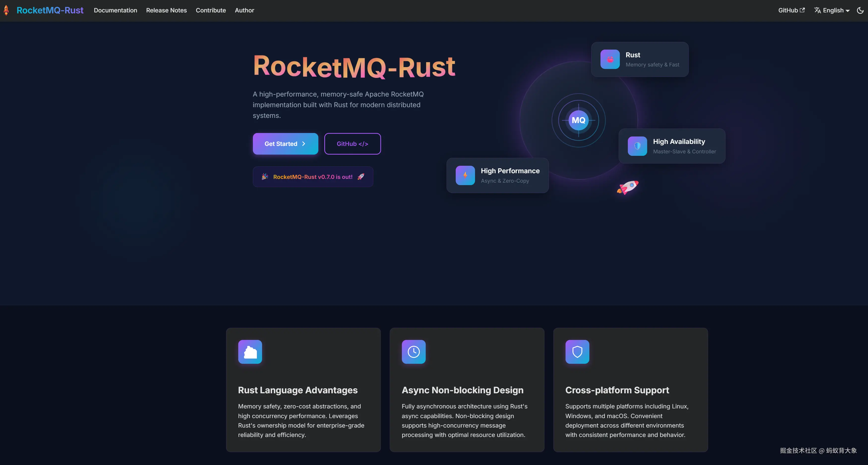Open the Release Notes nav item

[x=166, y=10]
